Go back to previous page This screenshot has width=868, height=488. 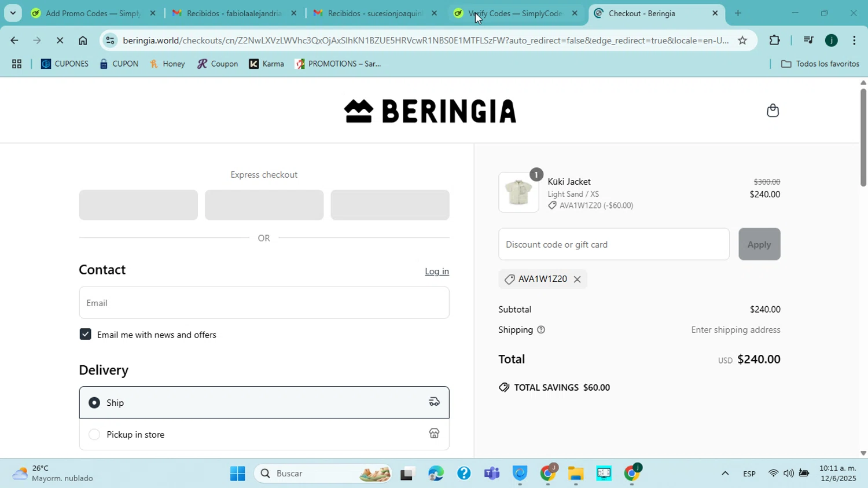(14, 41)
